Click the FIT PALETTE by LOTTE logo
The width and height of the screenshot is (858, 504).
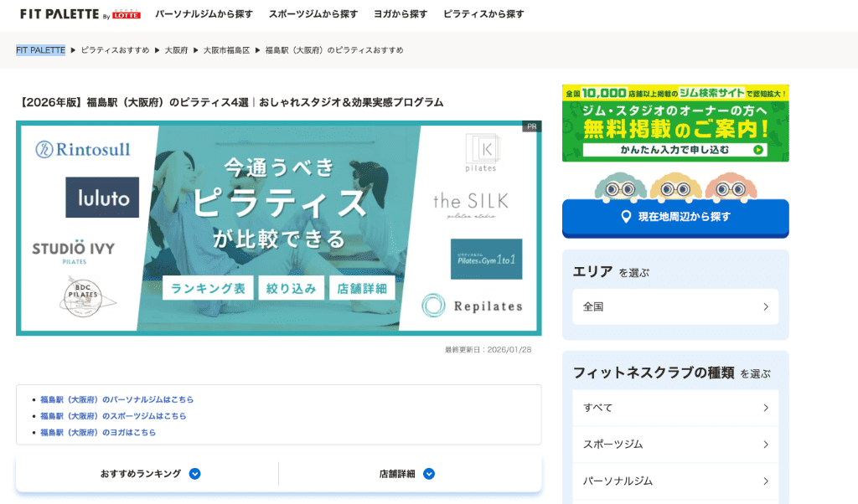[80, 14]
